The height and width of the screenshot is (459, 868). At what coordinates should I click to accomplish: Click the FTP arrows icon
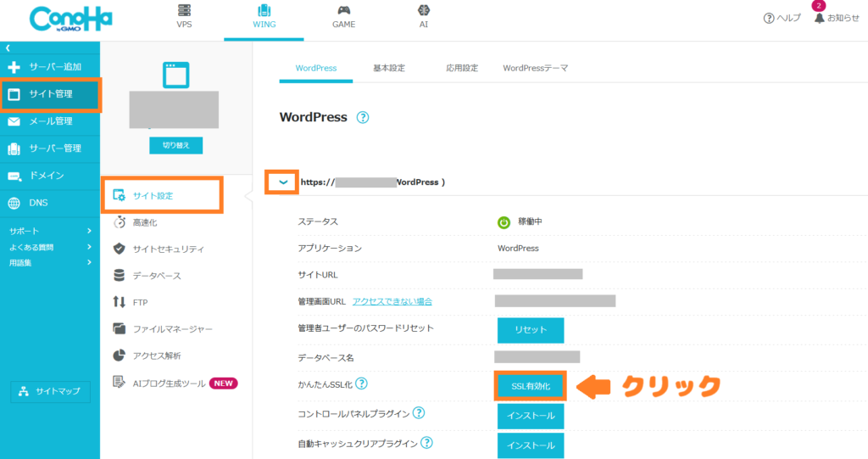pos(119,301)
